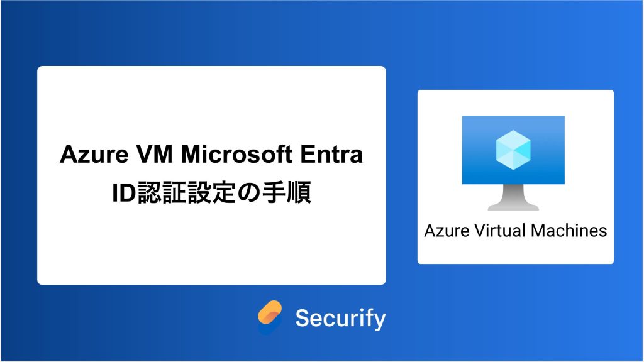This screenshot has width=644, height=362.
Task: Click the letters VM in the headline
Action: pyautogui.click(x=155, y=155)
